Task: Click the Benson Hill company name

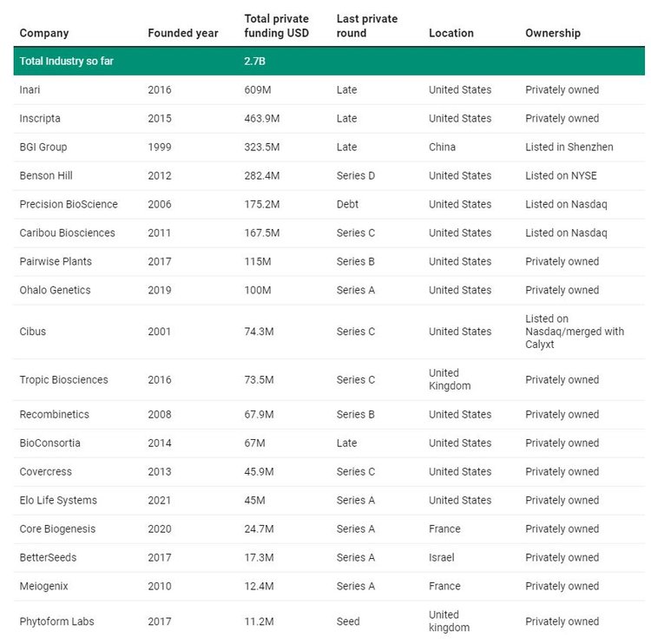Action: tap(46, 175)
